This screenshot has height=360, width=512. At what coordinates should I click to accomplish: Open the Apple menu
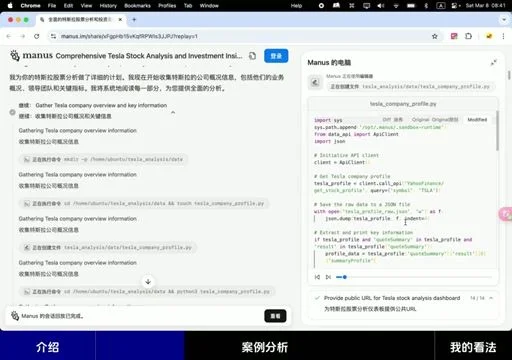(10, 5)
